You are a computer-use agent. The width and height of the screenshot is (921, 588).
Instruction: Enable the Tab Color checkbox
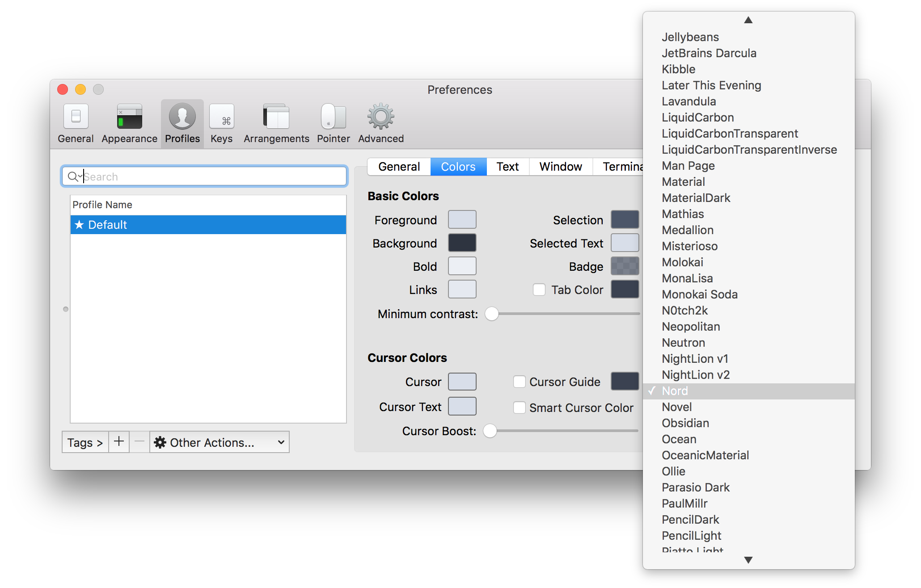539,290
